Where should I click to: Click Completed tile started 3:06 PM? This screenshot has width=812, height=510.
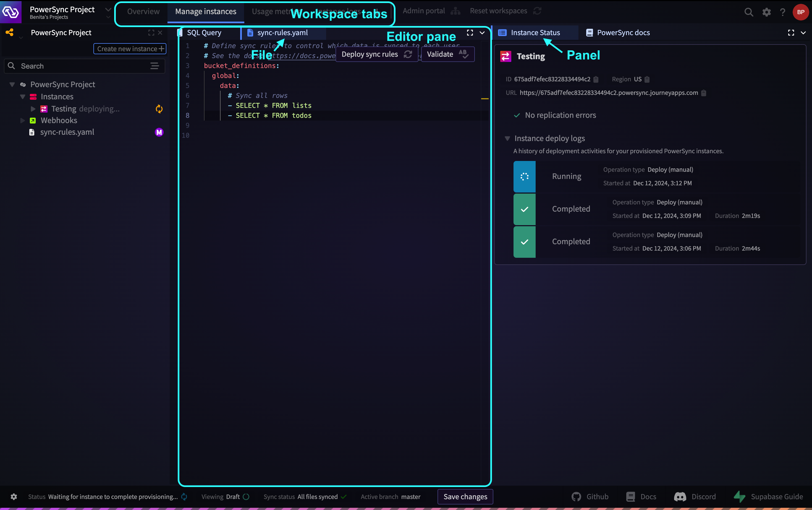pyautogui.click(x=525, y=242)
